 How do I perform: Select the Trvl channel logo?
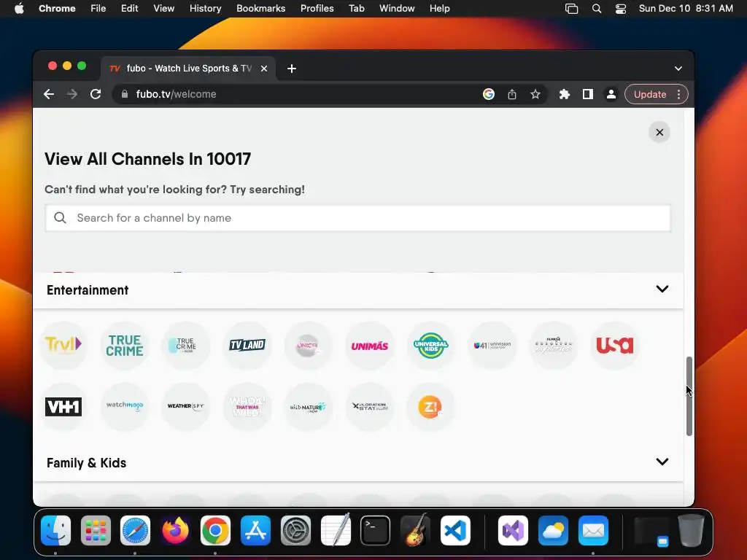pos(63,345)
